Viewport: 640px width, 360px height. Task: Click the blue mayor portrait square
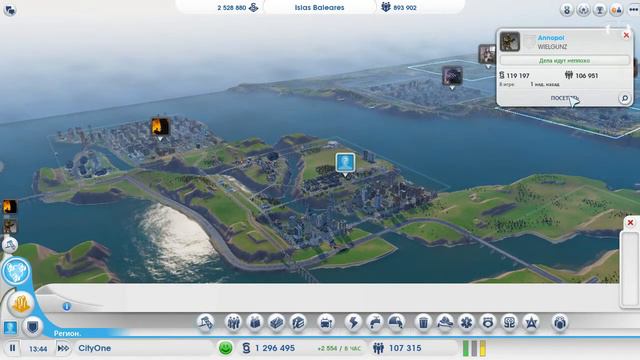click(10, 327)
